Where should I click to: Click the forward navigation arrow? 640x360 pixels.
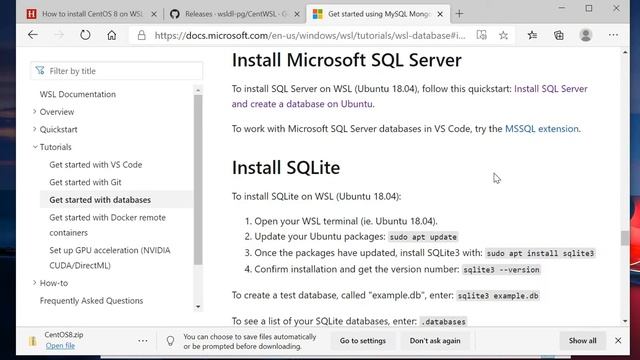(x=59, y=35)
